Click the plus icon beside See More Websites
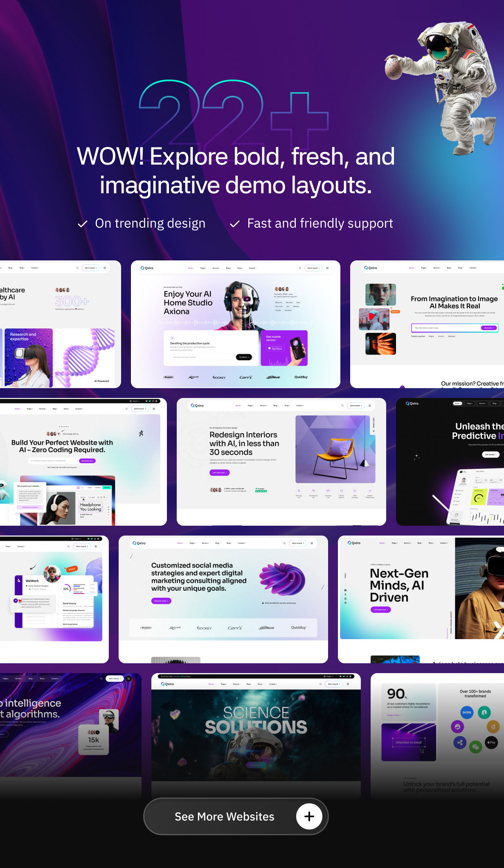This screenshot has width=504, height=868. click(x=309, y=816)
